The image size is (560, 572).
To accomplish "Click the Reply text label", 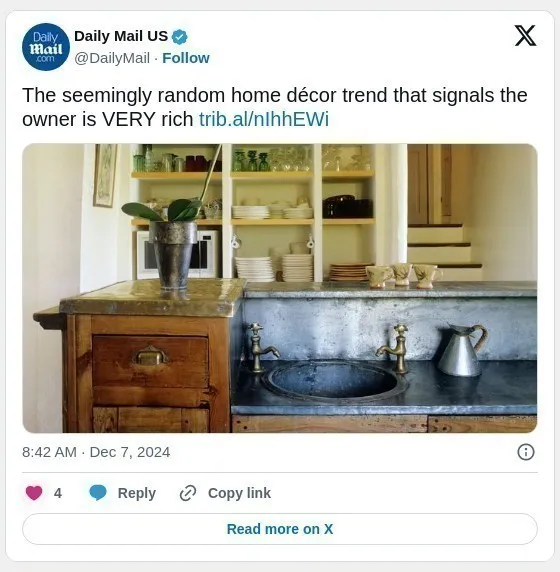I will [137, 493].
